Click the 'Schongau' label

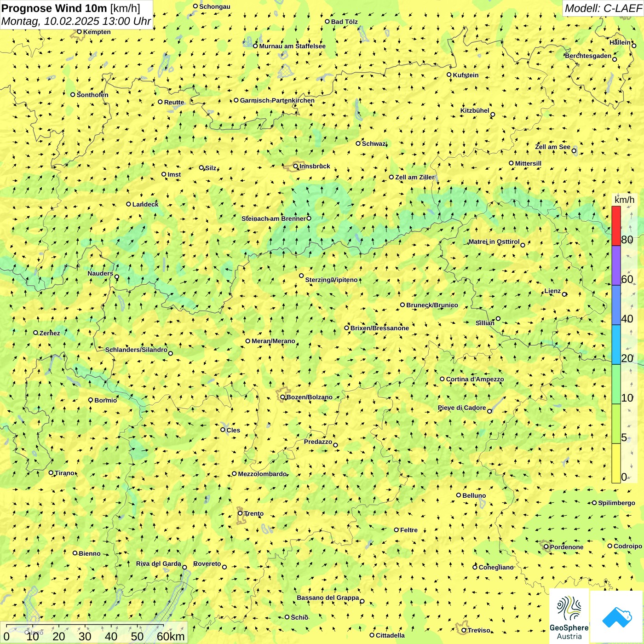214,6
